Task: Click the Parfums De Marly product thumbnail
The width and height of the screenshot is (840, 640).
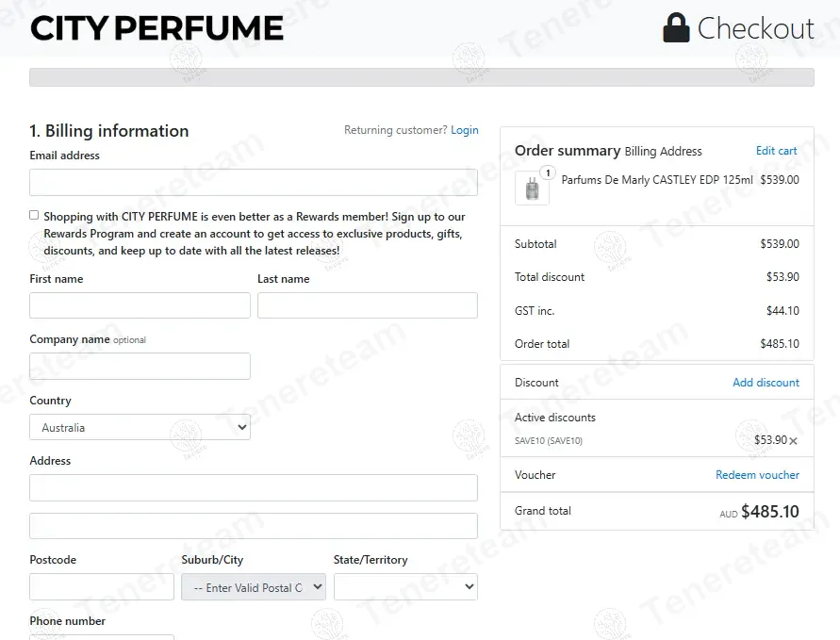Action: point(532,188)
